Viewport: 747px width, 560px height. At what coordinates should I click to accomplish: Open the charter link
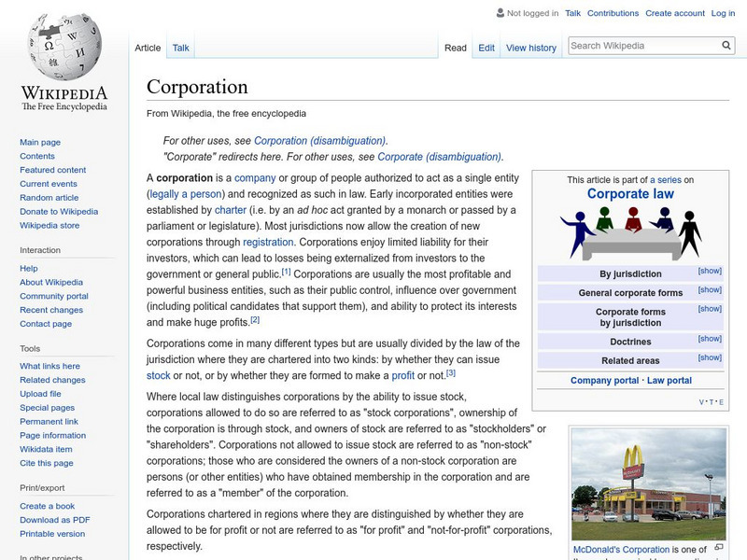click(x=231, y=210)
